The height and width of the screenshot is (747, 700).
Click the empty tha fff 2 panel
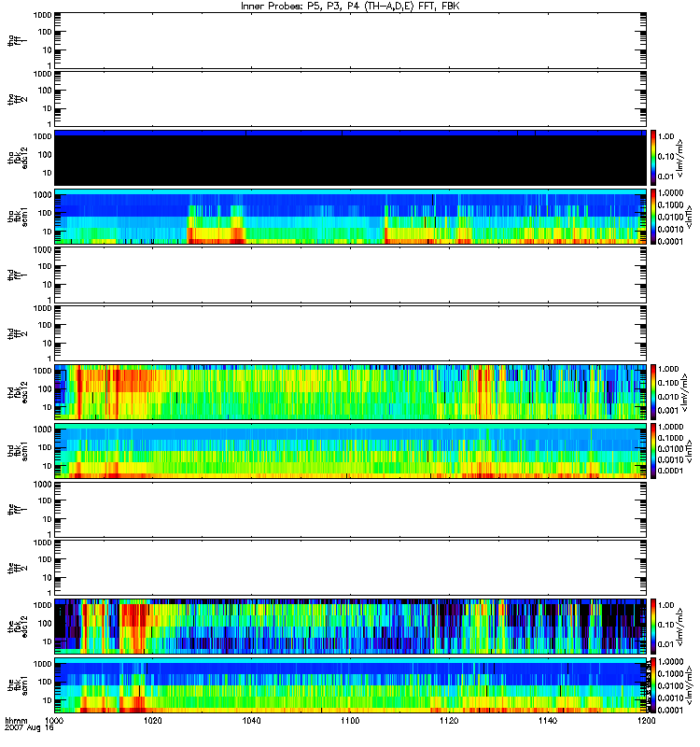(351, 99)
